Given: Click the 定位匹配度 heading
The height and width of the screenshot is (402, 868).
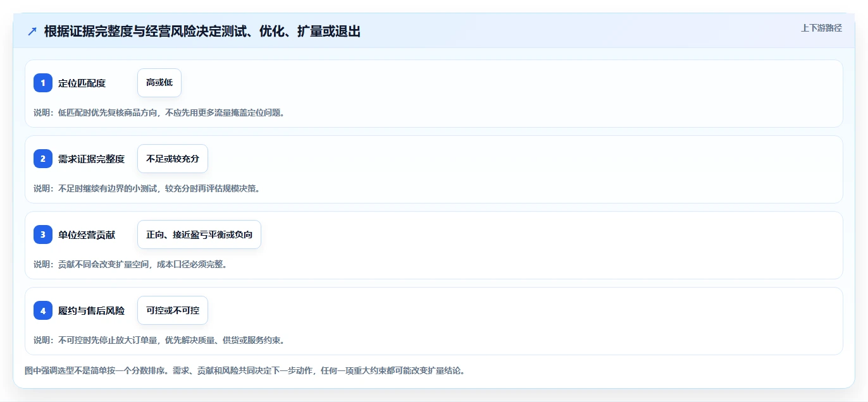Looking at the screenshot, I should pos(82,83).
